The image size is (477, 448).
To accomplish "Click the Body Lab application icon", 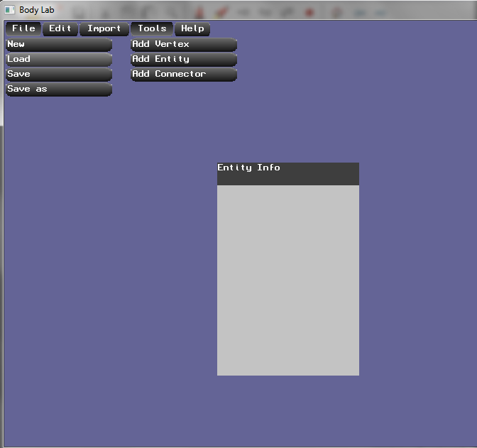I will point(10,10).
